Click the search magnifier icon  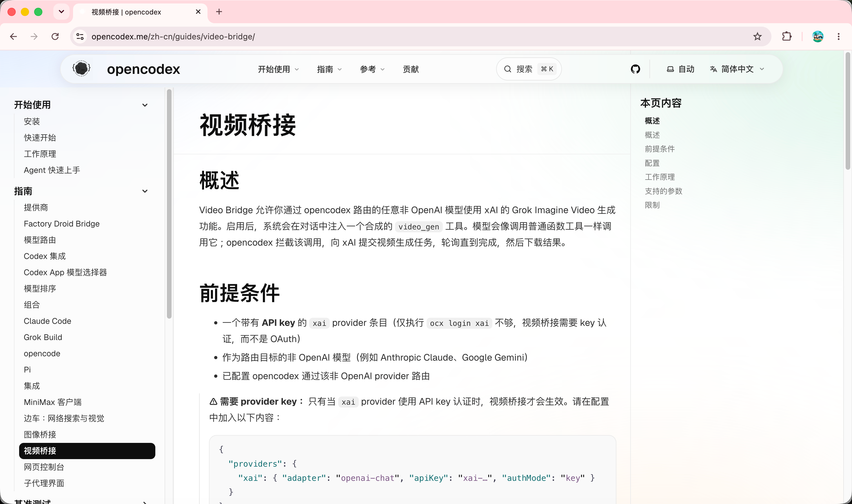(507, 69)
